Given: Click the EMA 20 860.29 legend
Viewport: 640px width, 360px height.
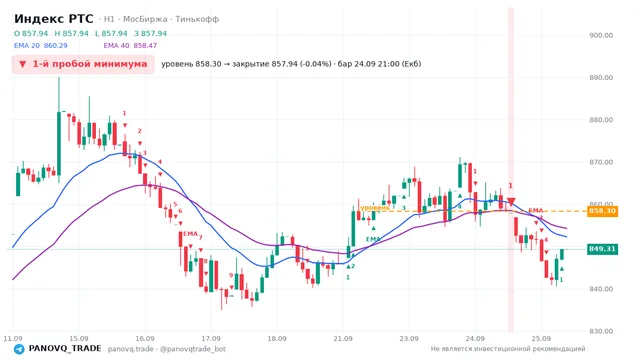Looking at the screenshot, I should 40,46.
